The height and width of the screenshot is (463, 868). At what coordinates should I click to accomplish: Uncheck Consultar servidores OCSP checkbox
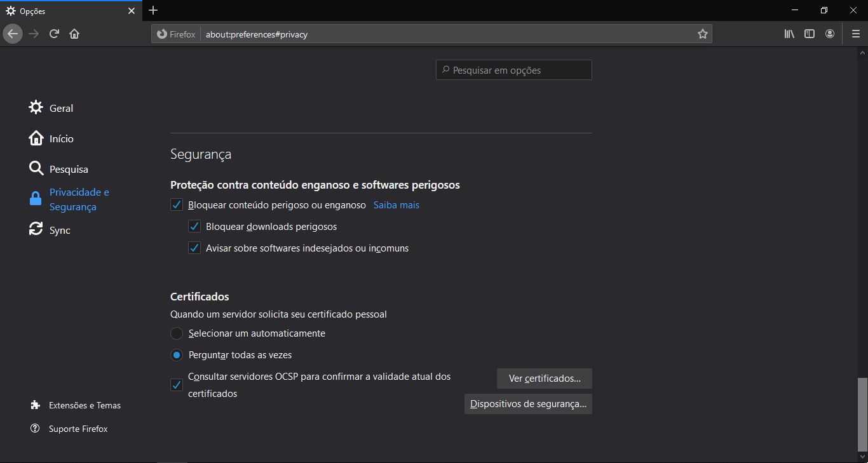tap(177, 385)
